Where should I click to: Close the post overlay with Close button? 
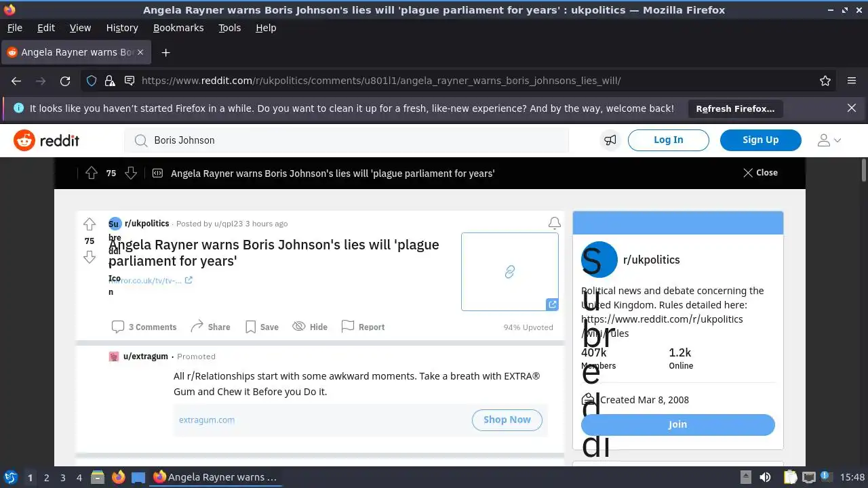pos(760,173)
